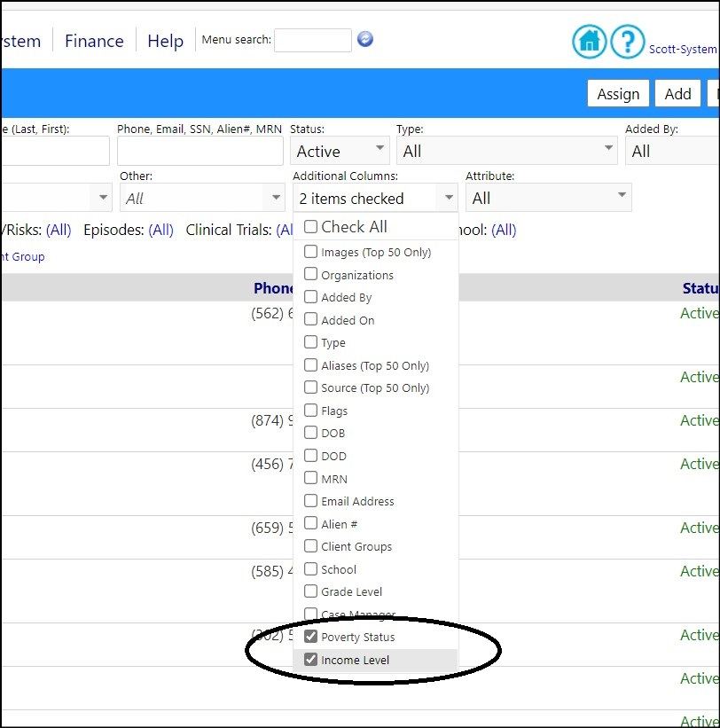The width and height of the screenshot is (720, 728).
Task: Focus the Name (Last, First) field
Action: click(x=55, y=151)
